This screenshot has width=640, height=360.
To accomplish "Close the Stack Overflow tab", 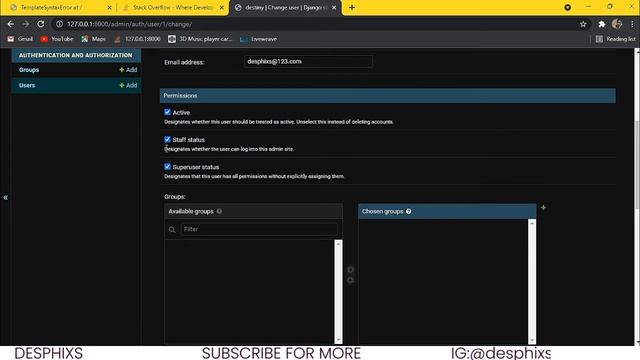I will (x=222, y=7).
